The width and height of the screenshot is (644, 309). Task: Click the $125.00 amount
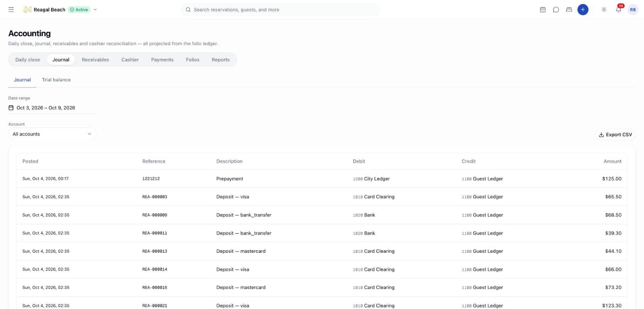click(612, 179)
